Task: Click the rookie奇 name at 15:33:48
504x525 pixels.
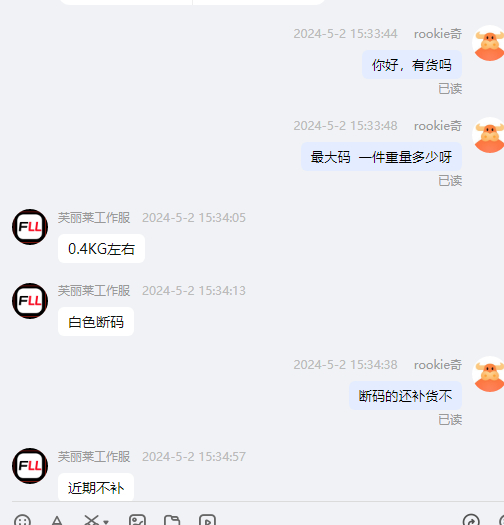Action: (438, 126)
